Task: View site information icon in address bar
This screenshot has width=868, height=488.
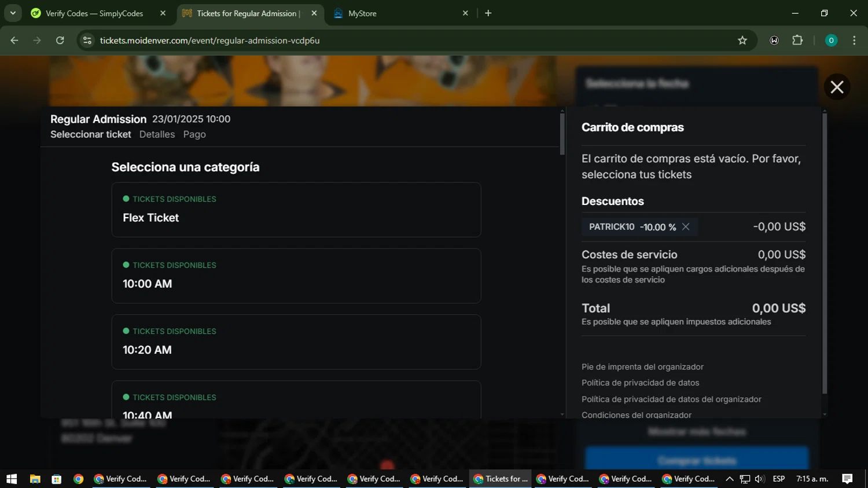Action: (x=87, y=41)
